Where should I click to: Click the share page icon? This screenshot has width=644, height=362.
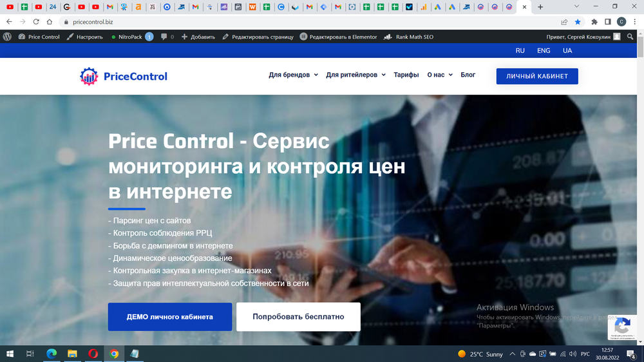564,22
